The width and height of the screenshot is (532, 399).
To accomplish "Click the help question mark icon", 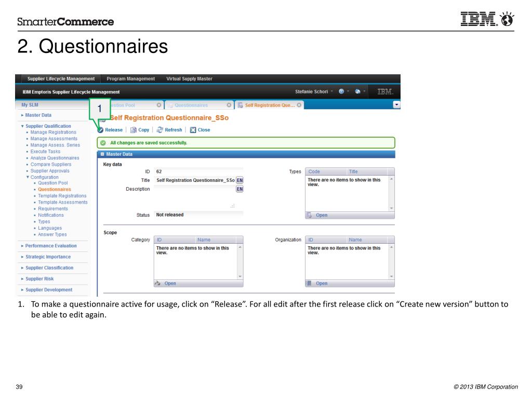I will point(341,91).
